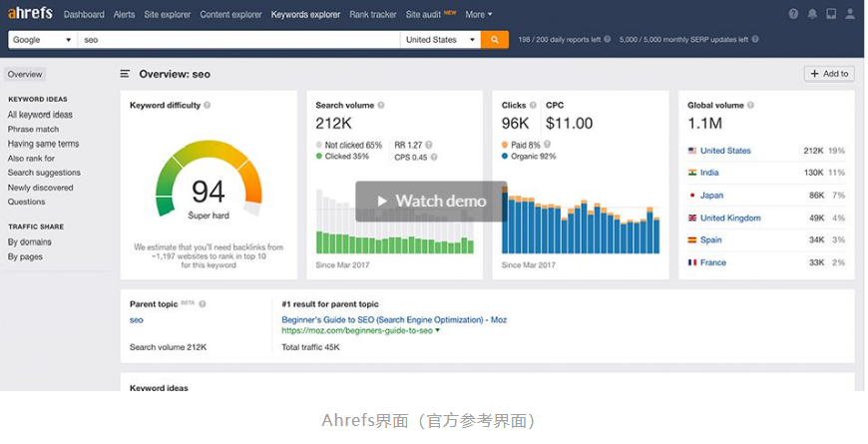This screenshot has width=868, height=444.
Task: Open Newly discovered report
Action: point(41,188)
